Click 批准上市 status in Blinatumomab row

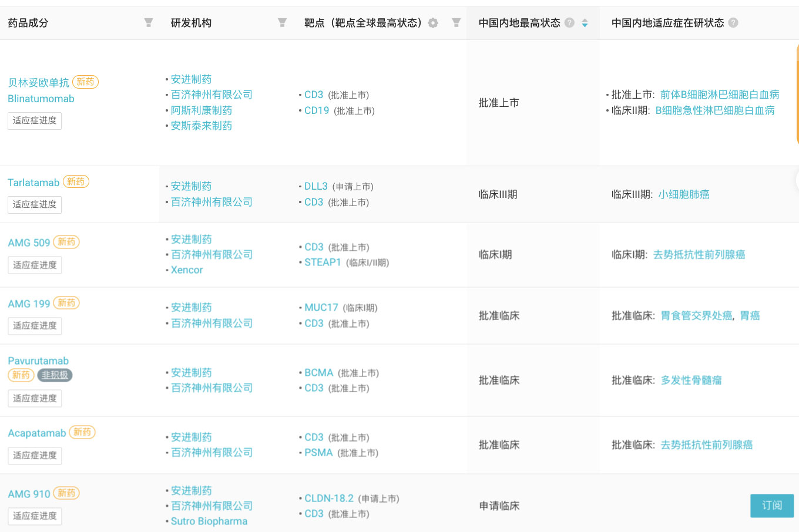tap(499, 103)
